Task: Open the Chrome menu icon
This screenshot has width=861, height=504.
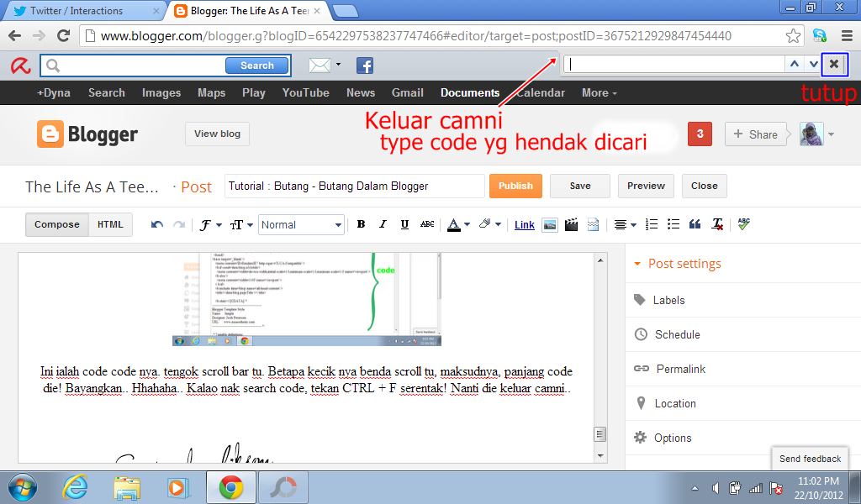Action: pyautogui.click(x=847, y=36)
